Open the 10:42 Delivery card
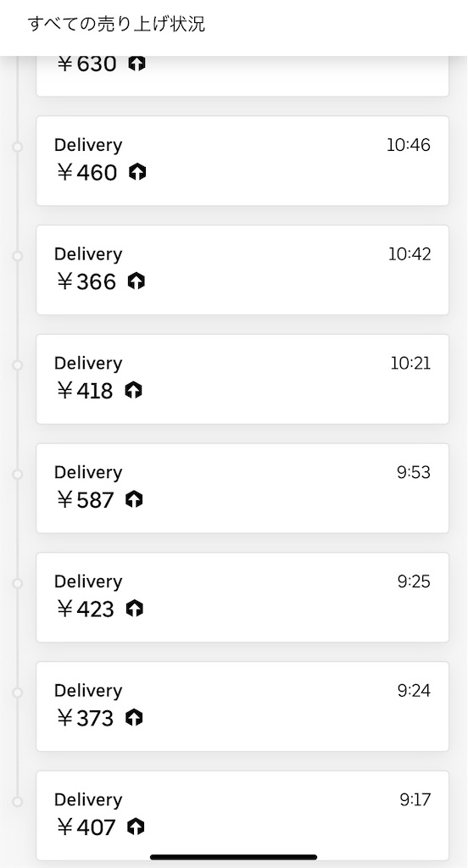Screen dimensions: 468x868 242,270
